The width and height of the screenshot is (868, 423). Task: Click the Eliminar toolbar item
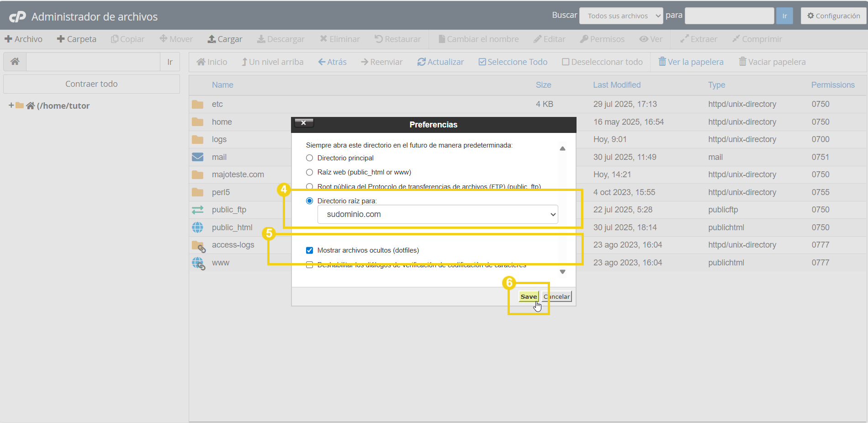(339, 39)
